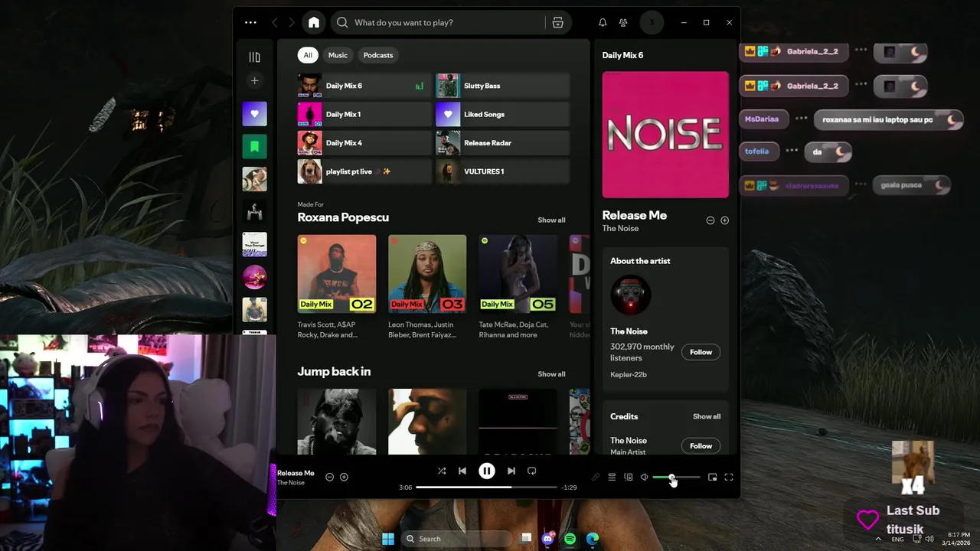Image resolution: width=980 pixels, height=551 pixels.
Task: Go back with the left arrow
Action: (x=275, y=23)
